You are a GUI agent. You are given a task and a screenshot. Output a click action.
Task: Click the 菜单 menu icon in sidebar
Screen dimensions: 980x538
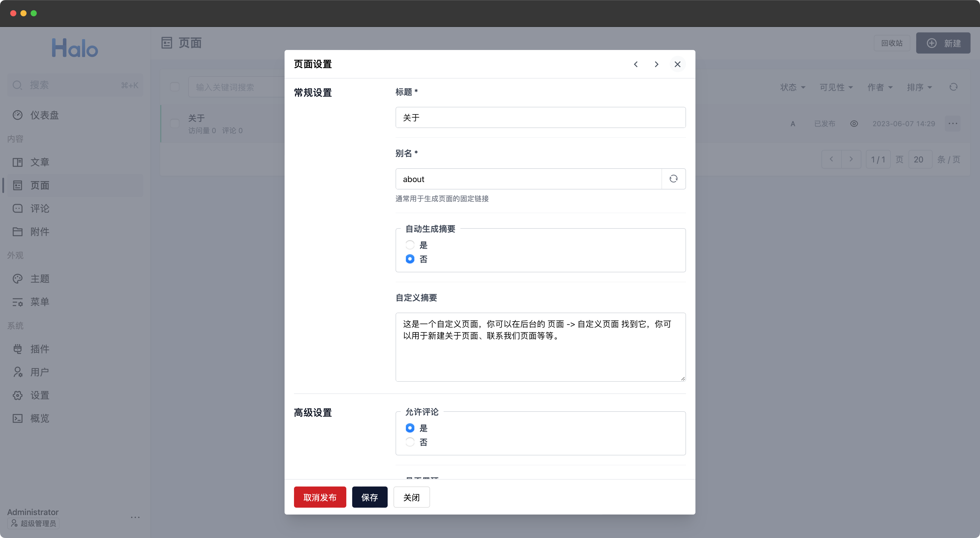click(x=18, y=302)
